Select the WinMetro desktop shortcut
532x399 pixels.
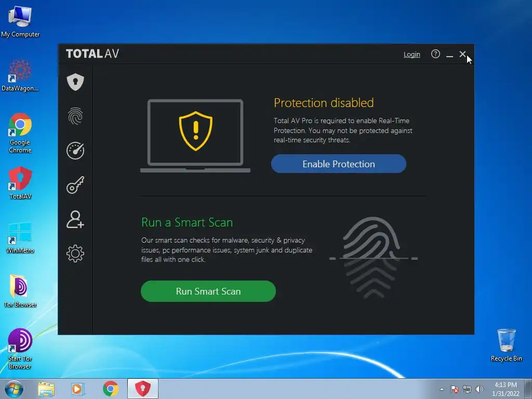coord(20,237)
